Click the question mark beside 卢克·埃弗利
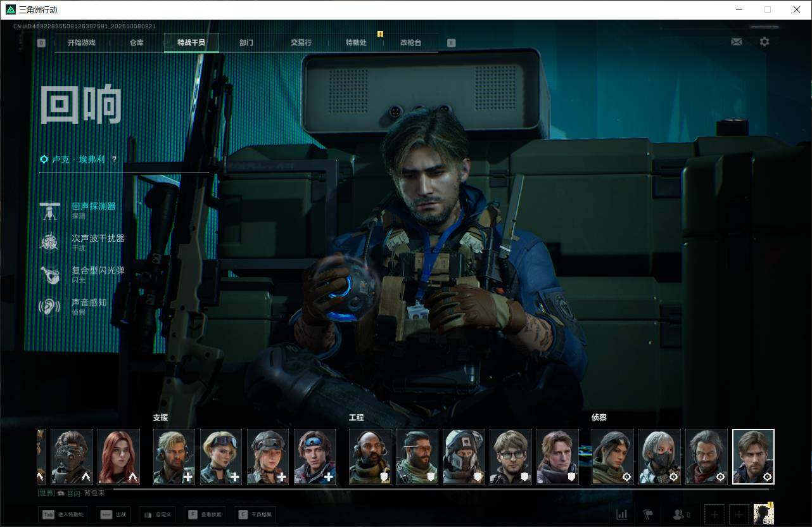 point(114,160)
